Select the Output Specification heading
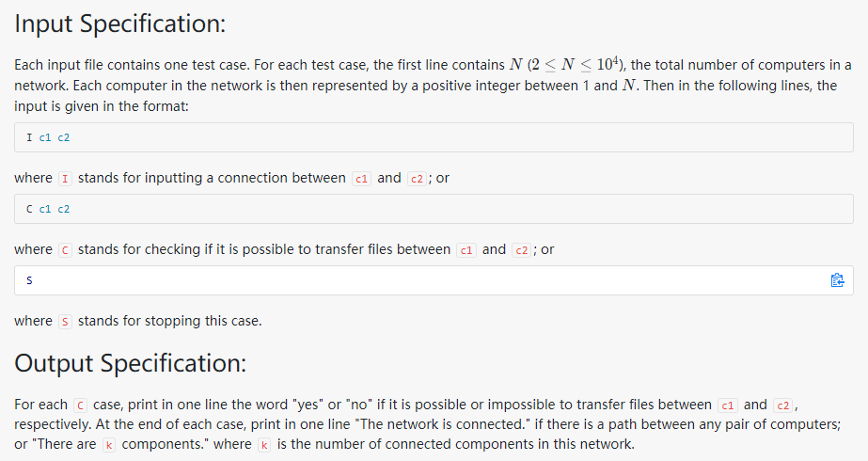 pyautogui.click(x=130, y=363)
